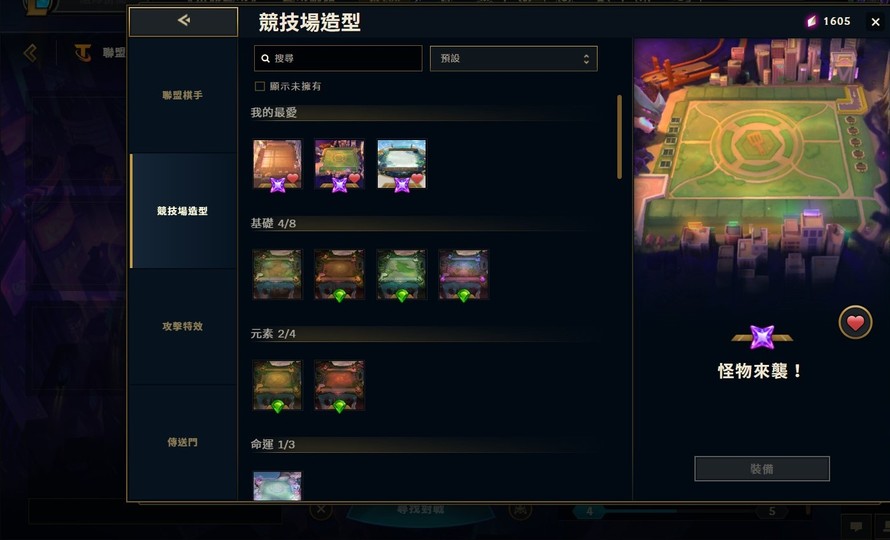This screenshot has height=540, width=890.
Task: Click the search magnifier icon
Action: pyautogui.click(x=265, y=58)
